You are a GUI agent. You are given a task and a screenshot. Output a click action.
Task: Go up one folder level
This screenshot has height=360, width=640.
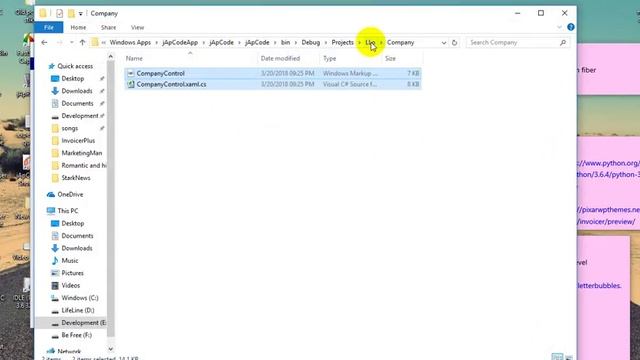(82, 42)
